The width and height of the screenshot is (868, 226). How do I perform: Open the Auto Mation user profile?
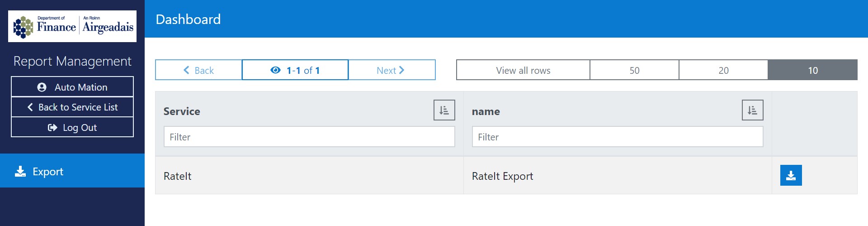72,87
